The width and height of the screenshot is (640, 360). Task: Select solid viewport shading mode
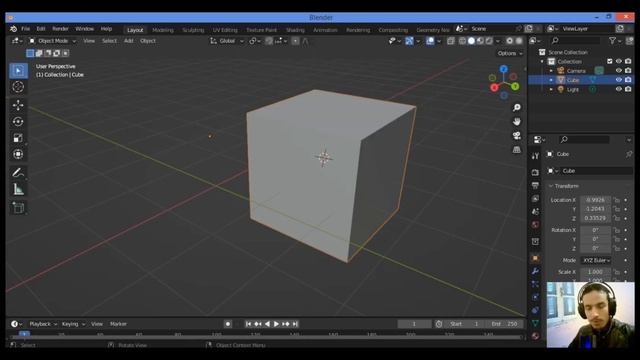471,41
